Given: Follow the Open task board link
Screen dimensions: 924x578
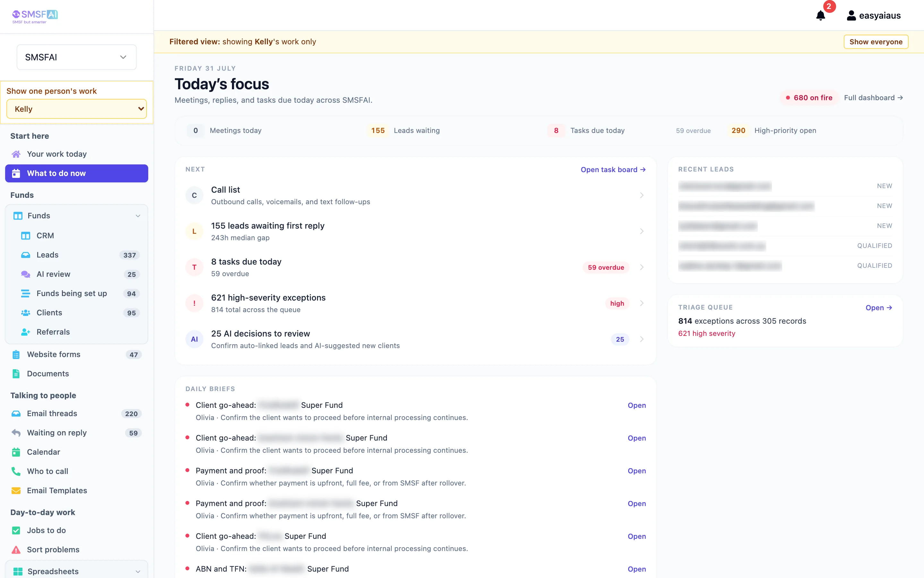Looking at the screenshot, I should 613,170.
